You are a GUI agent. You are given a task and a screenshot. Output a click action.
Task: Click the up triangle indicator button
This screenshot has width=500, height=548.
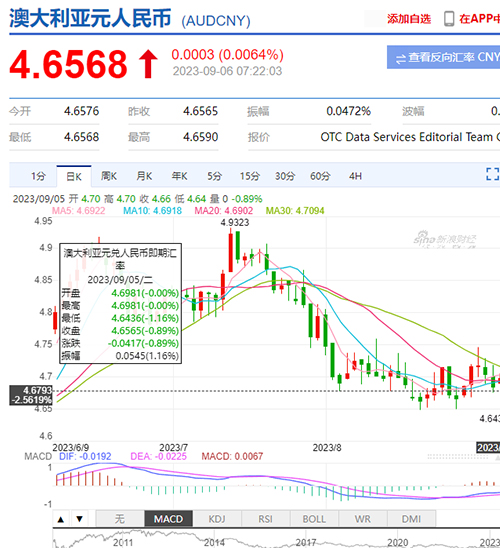[x=61, y=519]
